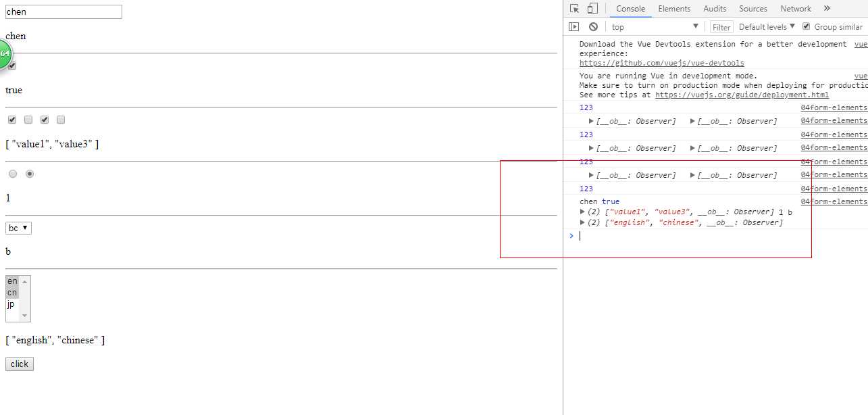
Task: Open the bc select dropdown
Action: (18, 228)
